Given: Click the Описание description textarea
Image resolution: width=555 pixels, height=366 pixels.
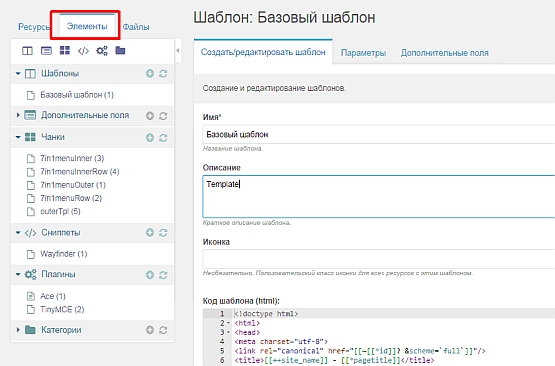Looking at the screenshot, I should click(x=379, y=196).
